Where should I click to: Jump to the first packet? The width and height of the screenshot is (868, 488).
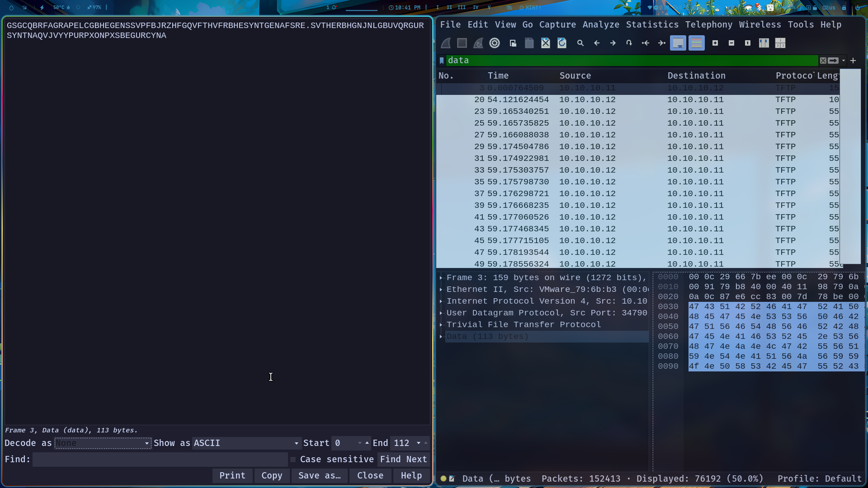click(646, 43)
